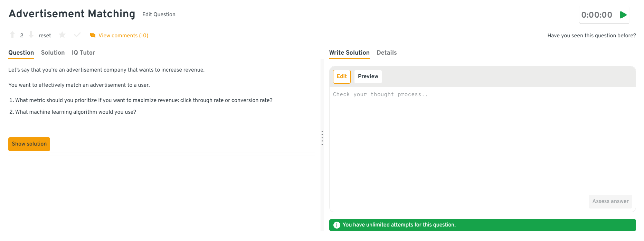Click the info icon in green banner
The image size is (644, 241).
[337, 225]
